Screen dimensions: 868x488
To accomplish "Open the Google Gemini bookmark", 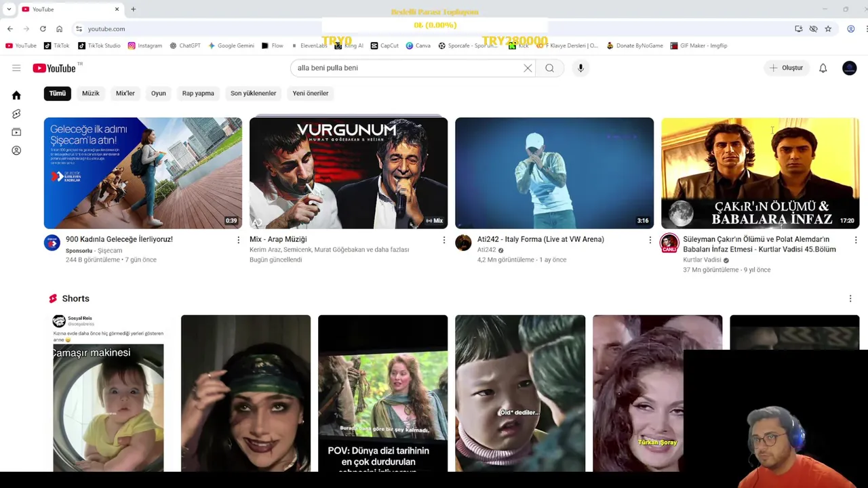I will pyautogui.click(x=231, y=45).
